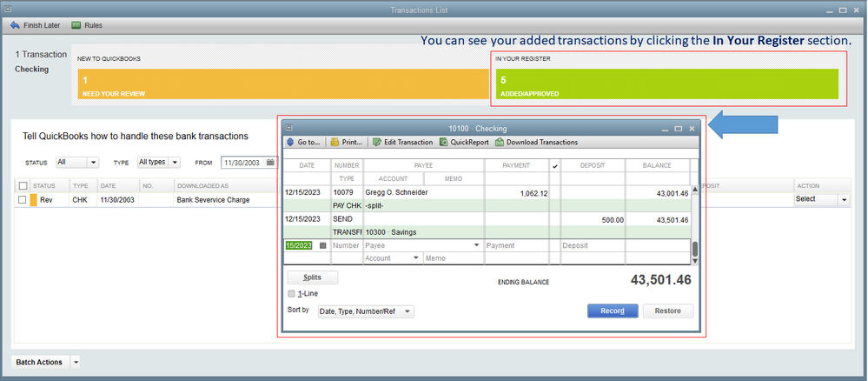The width and height of the screenshot is (868, 381).
Task: Click the Edit Transaction pencil icon
Action: point(377,142)
